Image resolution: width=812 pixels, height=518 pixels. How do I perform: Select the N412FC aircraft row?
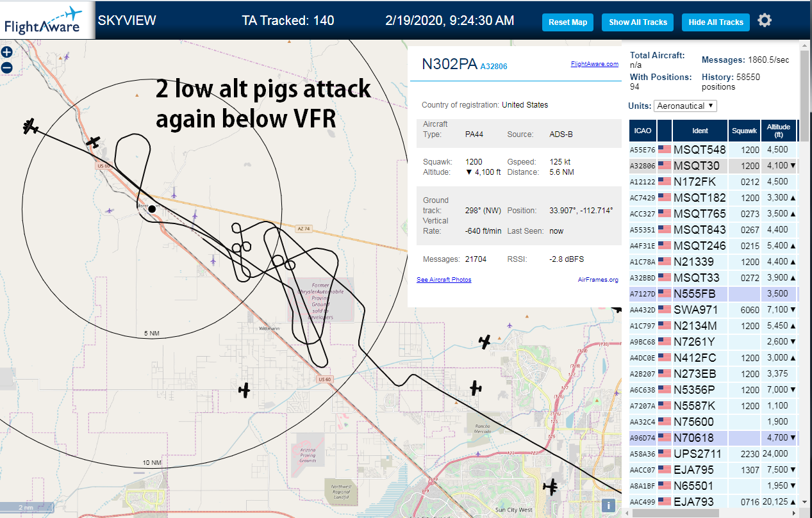(713, 358)
